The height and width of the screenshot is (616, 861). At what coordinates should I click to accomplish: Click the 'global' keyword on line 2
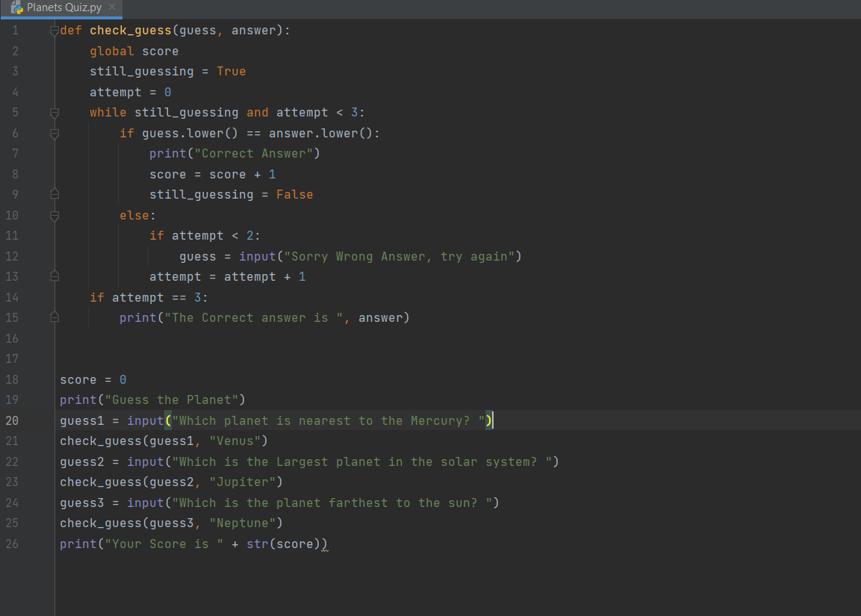112,51
